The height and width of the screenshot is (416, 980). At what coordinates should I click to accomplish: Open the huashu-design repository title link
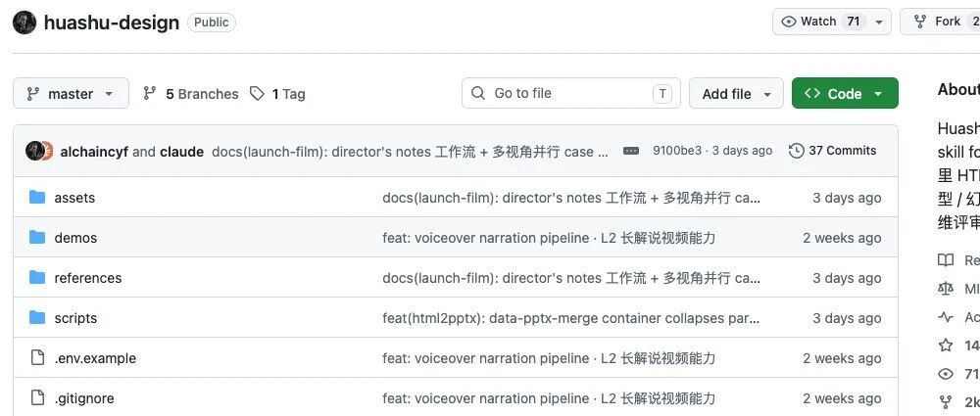coord(112,23)
